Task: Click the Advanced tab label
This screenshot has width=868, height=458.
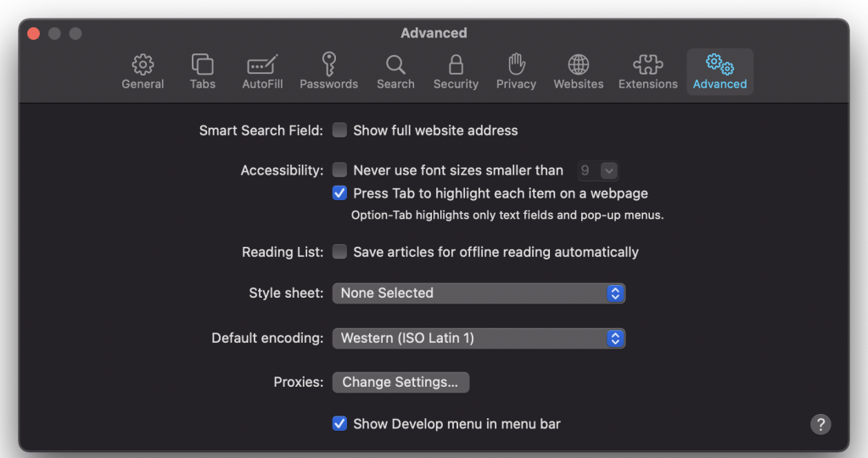Action: (x=720, y=84)
